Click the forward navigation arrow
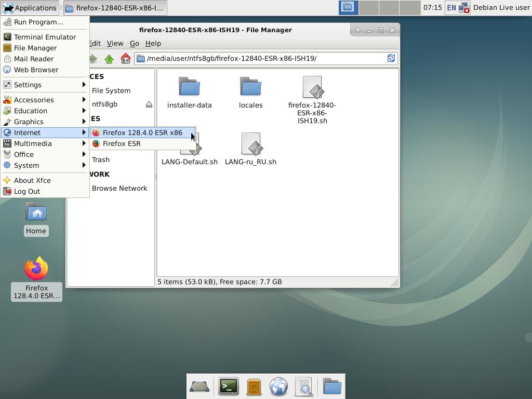Image resolution: width=532 pixels, height=399 pixels. pyautogui.click(x=94, y=59)
